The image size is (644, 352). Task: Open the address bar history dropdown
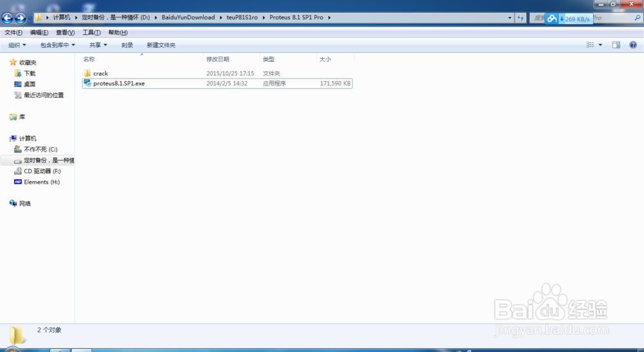pyautogui.click(x=509, y=17)
